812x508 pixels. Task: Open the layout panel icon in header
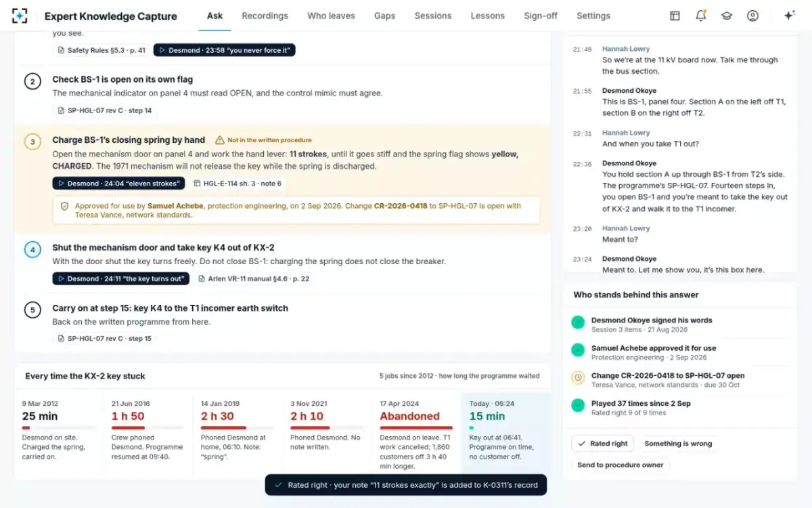point(675,16)
